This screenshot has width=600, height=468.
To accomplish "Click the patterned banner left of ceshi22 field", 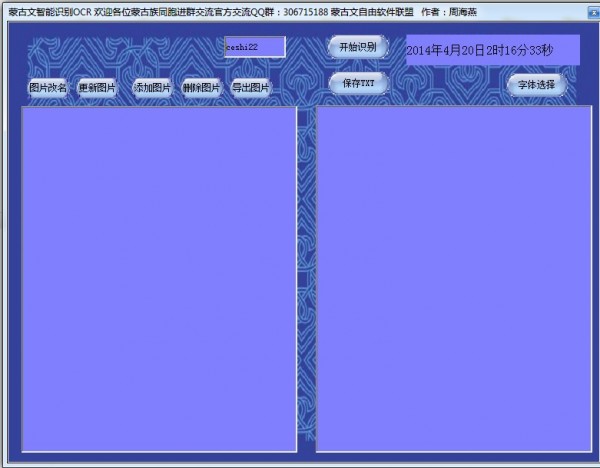I will coord(120,52).
